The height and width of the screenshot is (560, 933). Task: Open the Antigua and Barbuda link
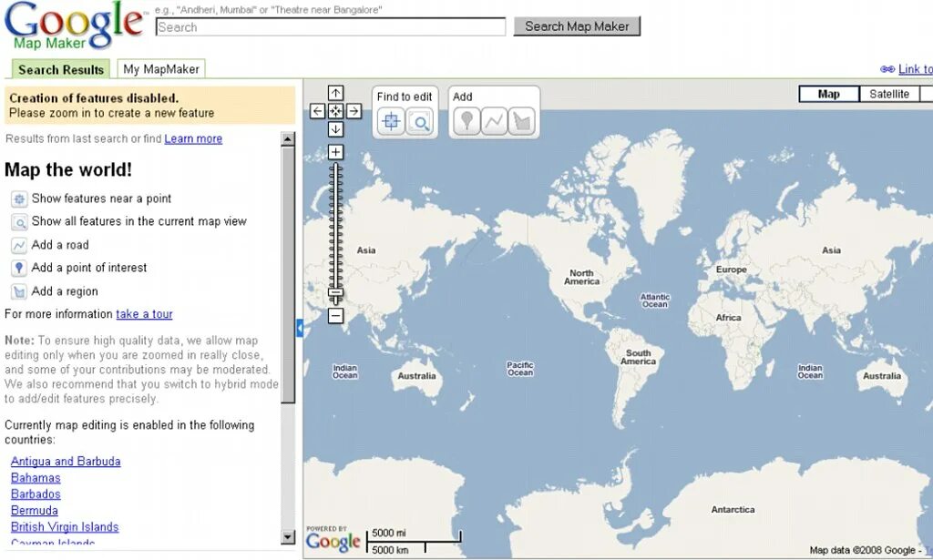[x=66, y=462]
